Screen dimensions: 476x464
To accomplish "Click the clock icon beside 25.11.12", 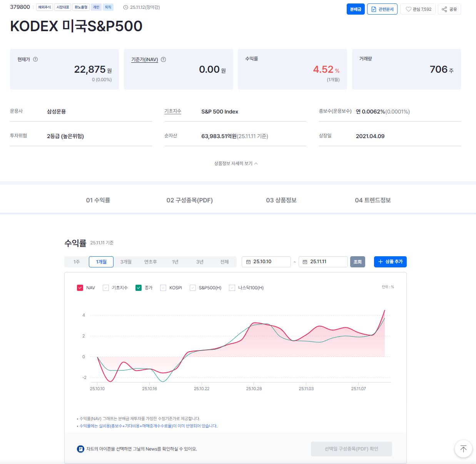I will tap(125, 7).
